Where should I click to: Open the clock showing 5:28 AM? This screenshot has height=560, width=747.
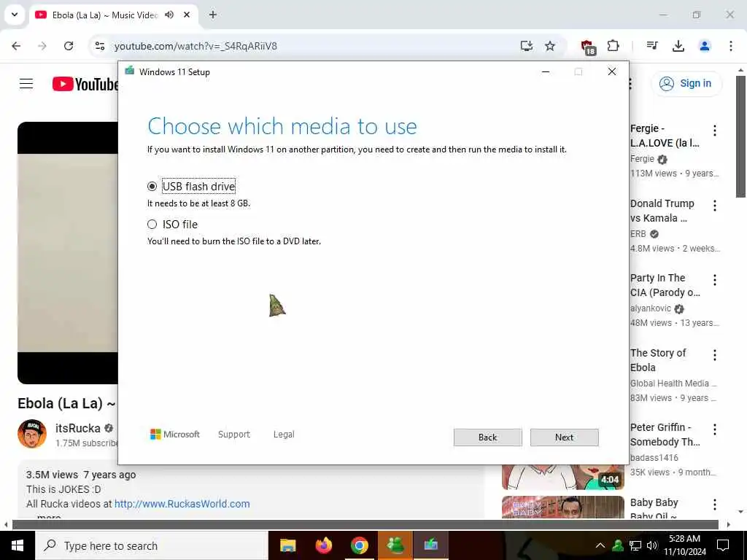684,545
